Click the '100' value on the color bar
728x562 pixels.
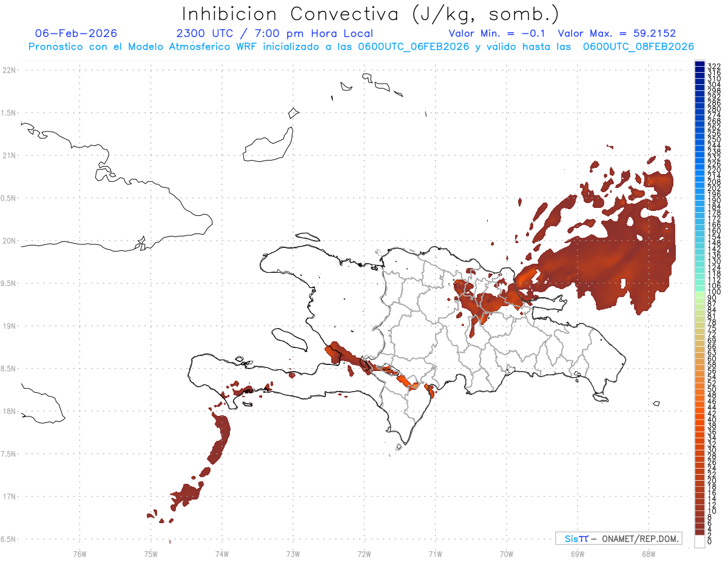713,292
